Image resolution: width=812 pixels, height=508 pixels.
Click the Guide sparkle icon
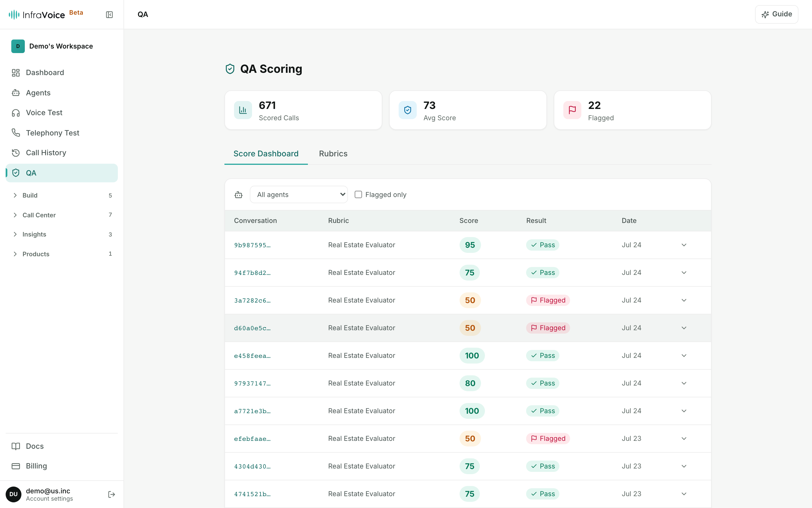[765, 14]
